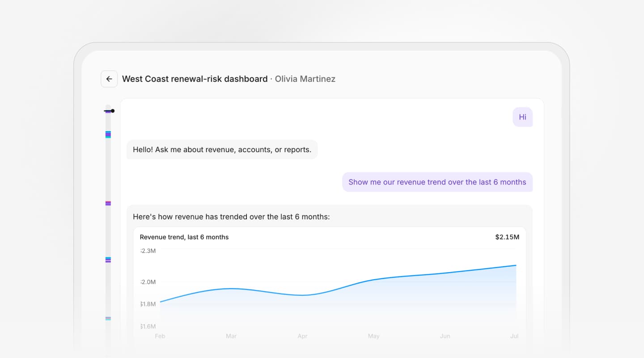Click the faded marker at minimap bottom
Viewport: 644px width, 358px height.
tap(108, 319)
